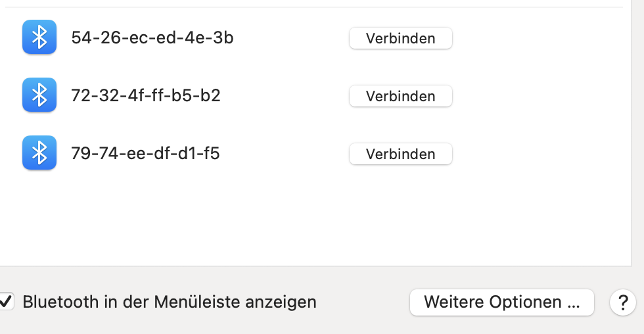Click blank row area right of second Verbinden button
The width and height of the screenshot is (644, 334).
click(539, 96)
